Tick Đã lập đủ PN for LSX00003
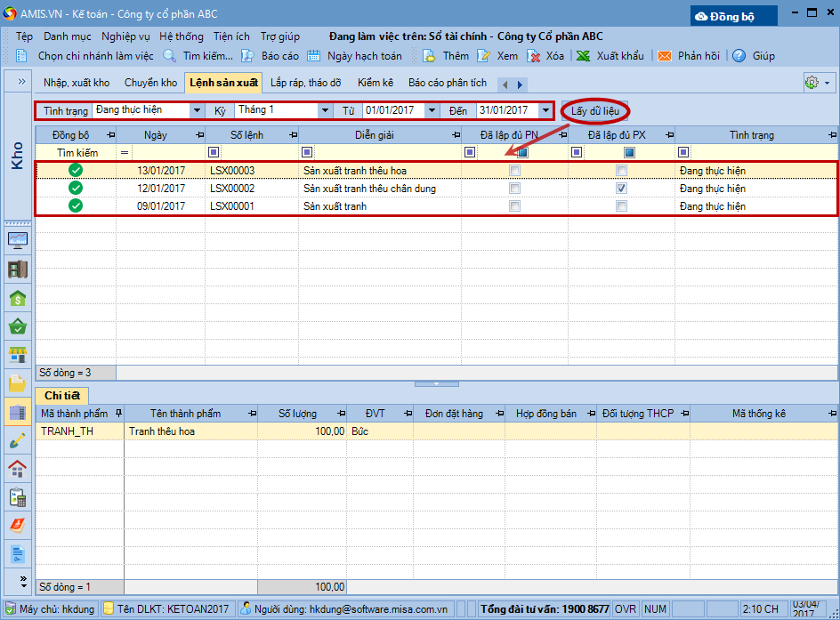 coord(514,171)
